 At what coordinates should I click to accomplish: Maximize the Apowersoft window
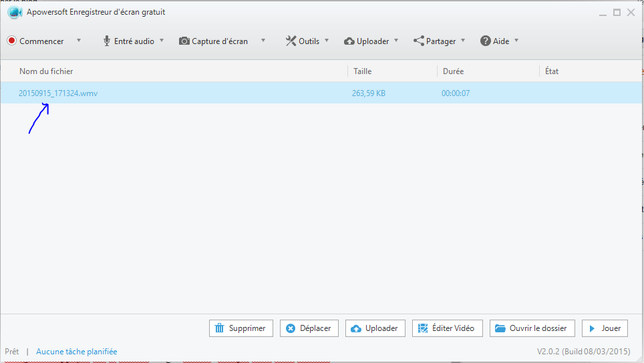[617, 12]
